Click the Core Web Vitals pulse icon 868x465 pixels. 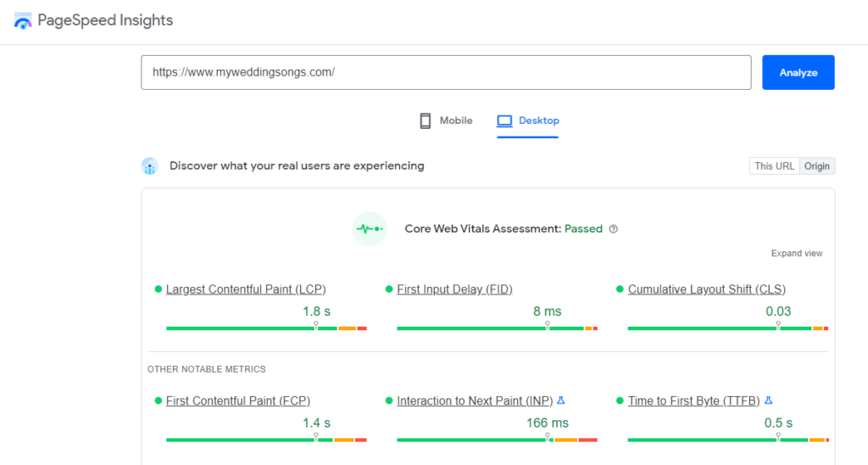coord(370,229)
